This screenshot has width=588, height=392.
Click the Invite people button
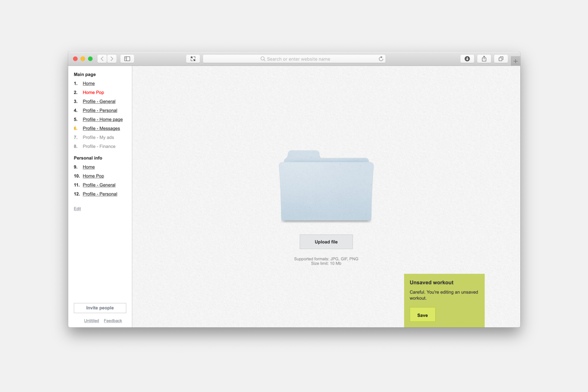pos(100,308)
